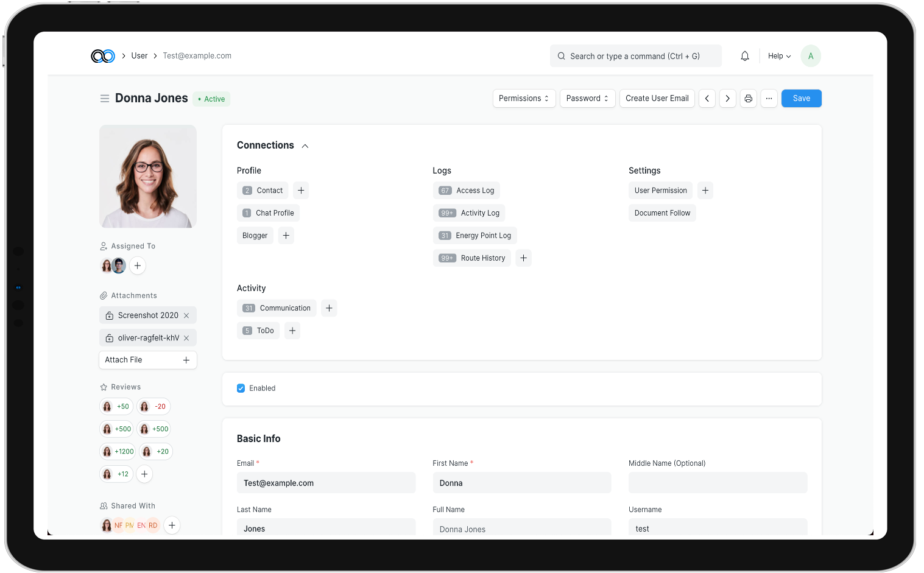Image resolution: width=924 pixels, height=573 pixels.
Task: Open the Password dropdown
Action: click(x=587, y=99)
